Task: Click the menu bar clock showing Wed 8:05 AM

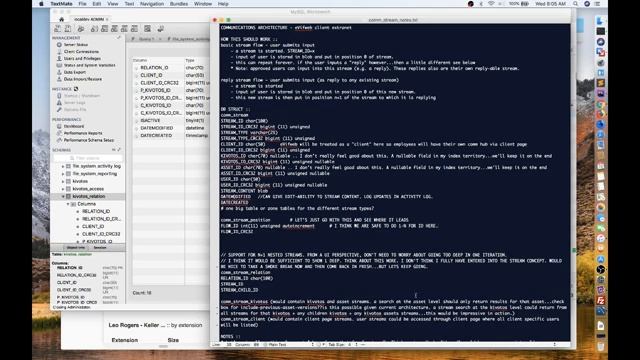Action: click(x=550, y=4)
